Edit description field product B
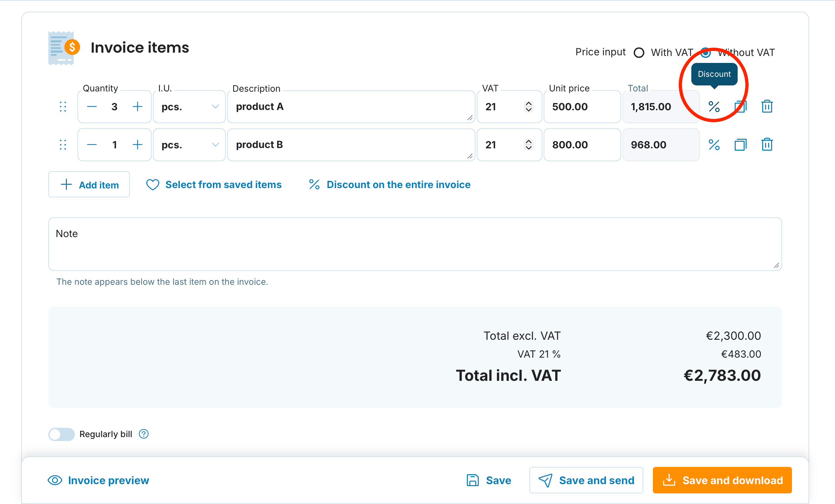This screenshot has width=835, height=504. [x=351, y=145]
